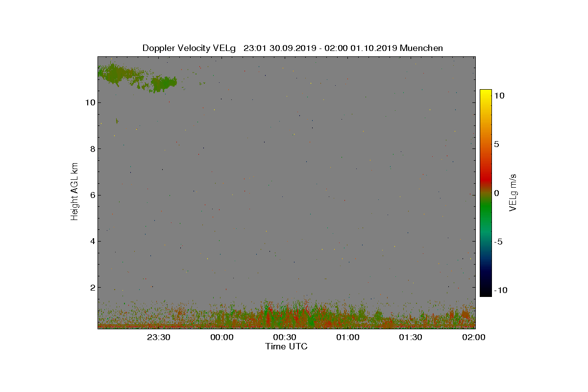Click the colorbar label -5
Image resolution: width=588 pixels, height=392 pixels.
[x=498, y=242]
